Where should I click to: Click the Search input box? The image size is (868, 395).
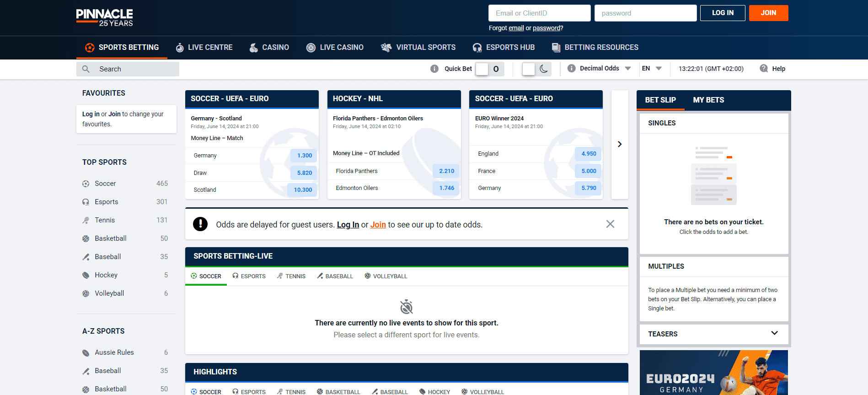coord(128,69)
